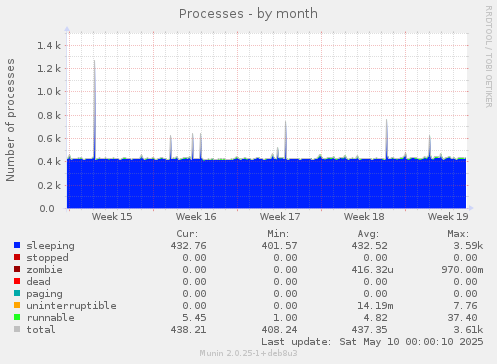Click the '1.0 k' y-axis tick label

tap(49, 91)
